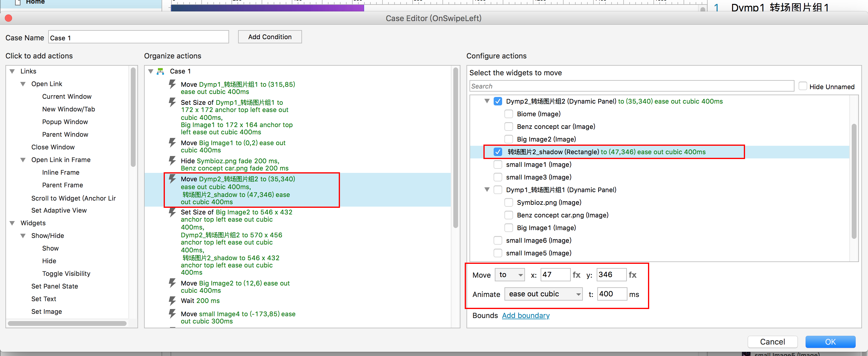Click lightning icon of Move small Image4 action

pos(172,314)
